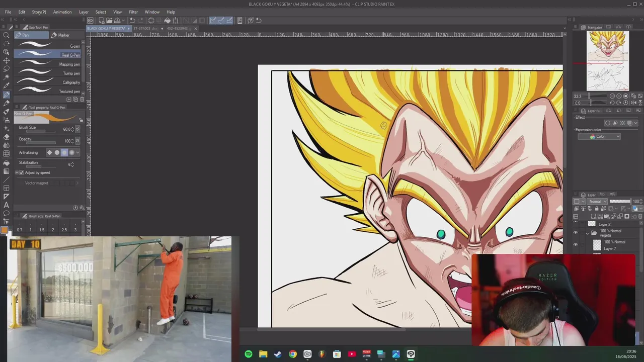Toggle visibility of vegeta folder layer
This screenshot has height=362, width=644.
pos(576,233)
